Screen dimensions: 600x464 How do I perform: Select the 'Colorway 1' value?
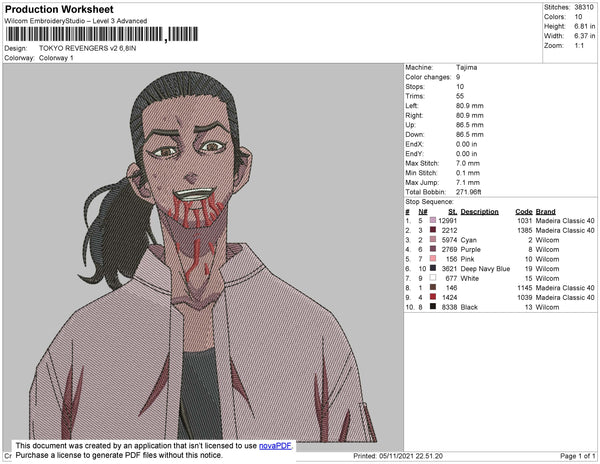(x=56, y=58)
